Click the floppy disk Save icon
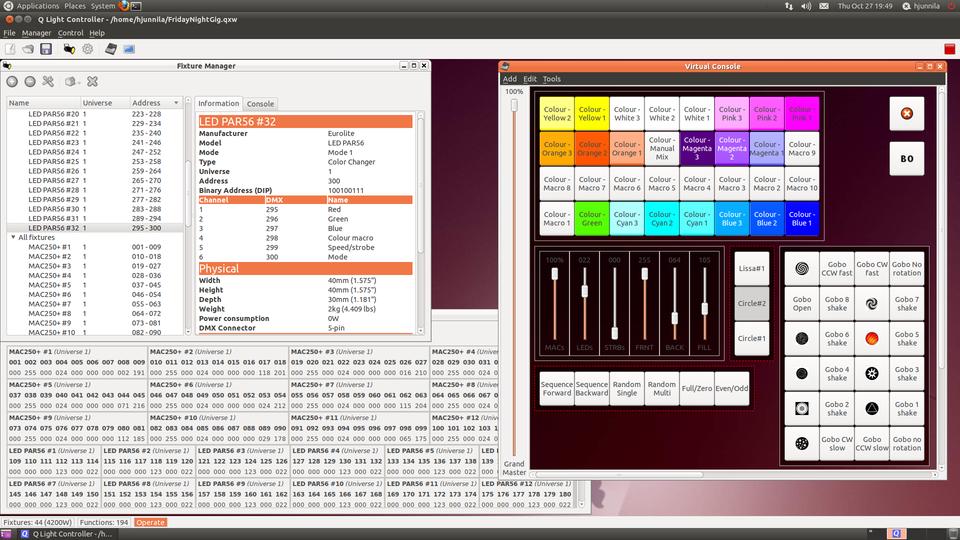This screenshot has width=960, height=540. click(x=45, y=48)
